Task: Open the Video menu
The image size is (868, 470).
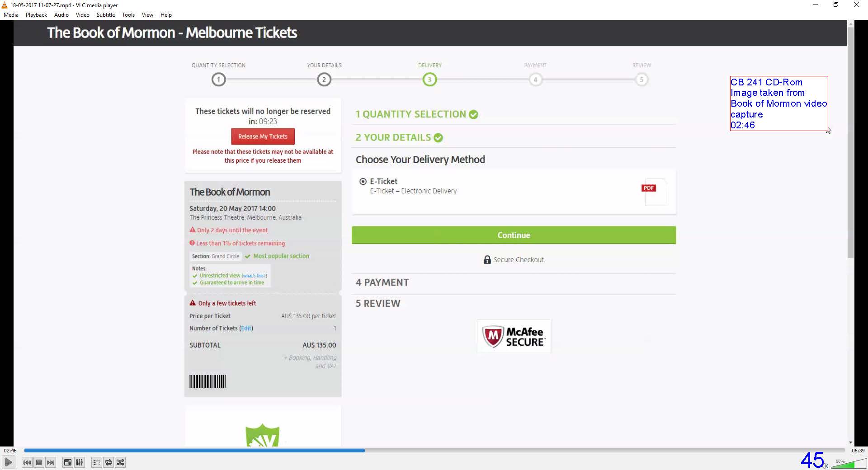Action: pos(82,14)
